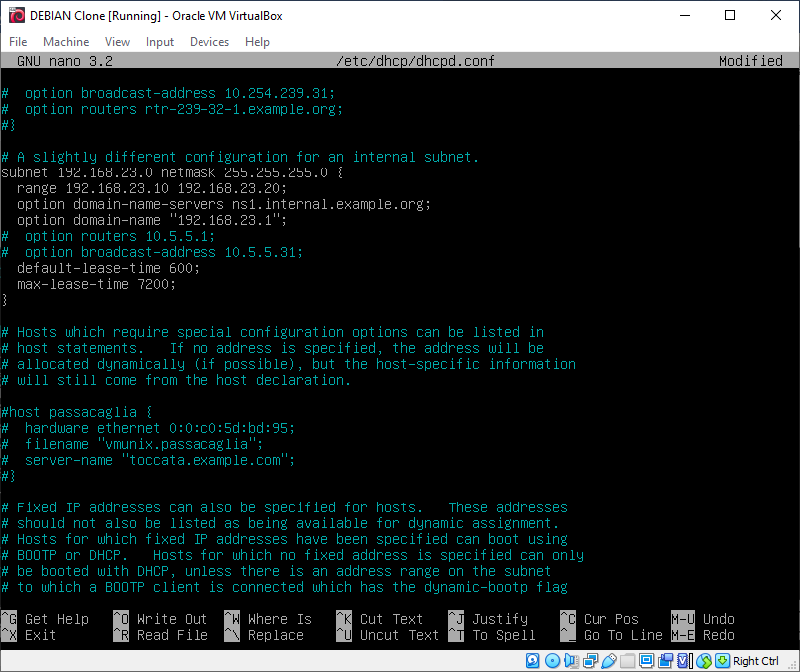Click the max-lease-time 7200 line
This screenshot has height=672, width=800.
97,284
